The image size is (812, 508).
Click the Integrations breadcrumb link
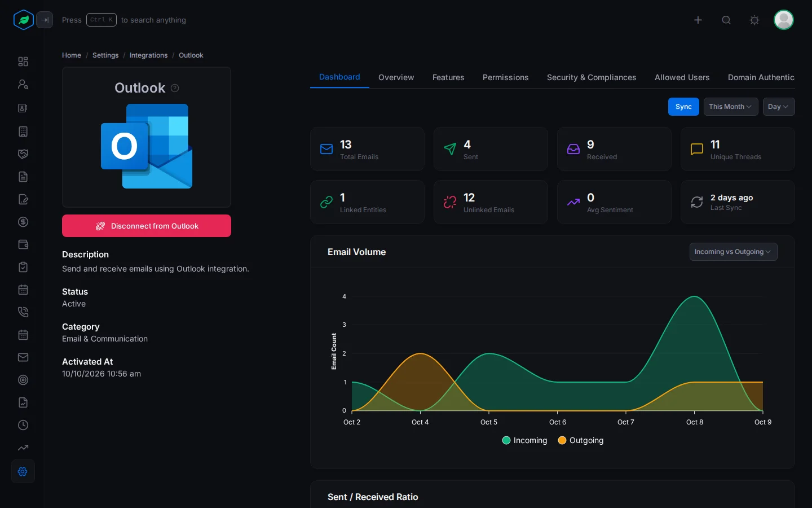(x=148, y=55)
